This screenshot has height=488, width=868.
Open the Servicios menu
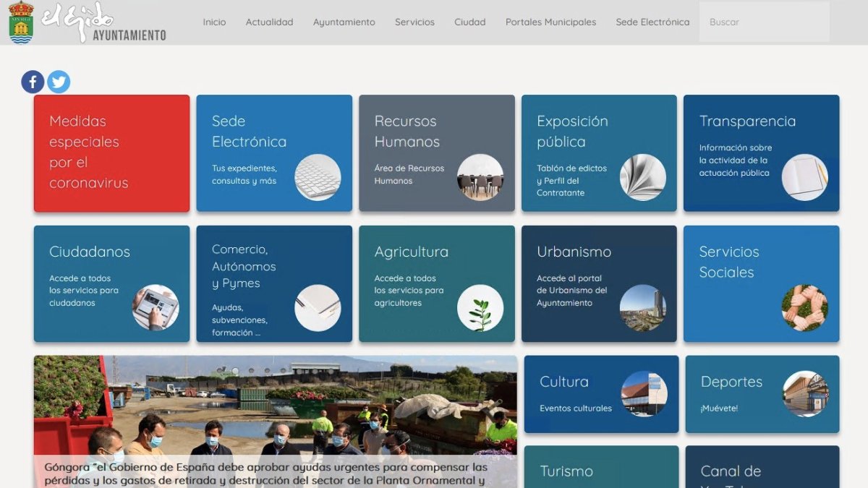pos(414,22)
